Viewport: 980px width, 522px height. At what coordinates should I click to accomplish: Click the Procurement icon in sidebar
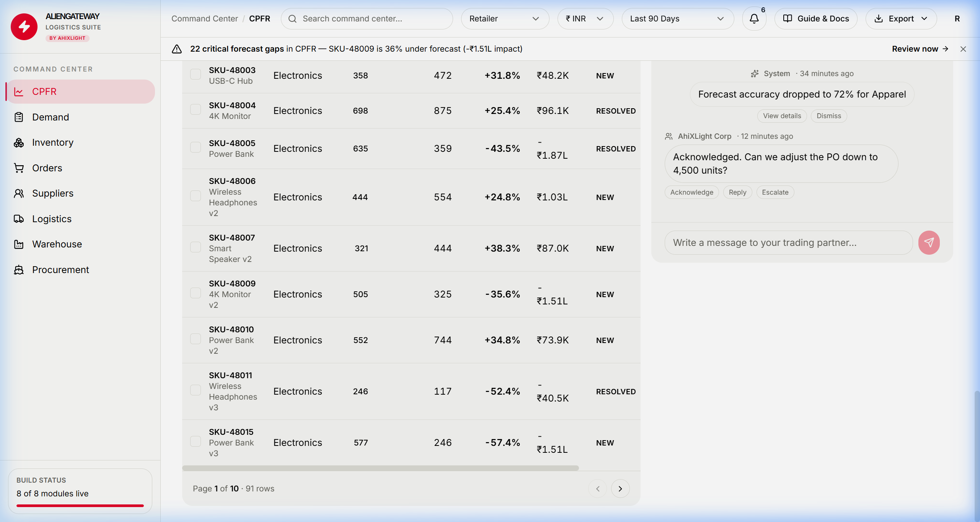tap(19, 270)
